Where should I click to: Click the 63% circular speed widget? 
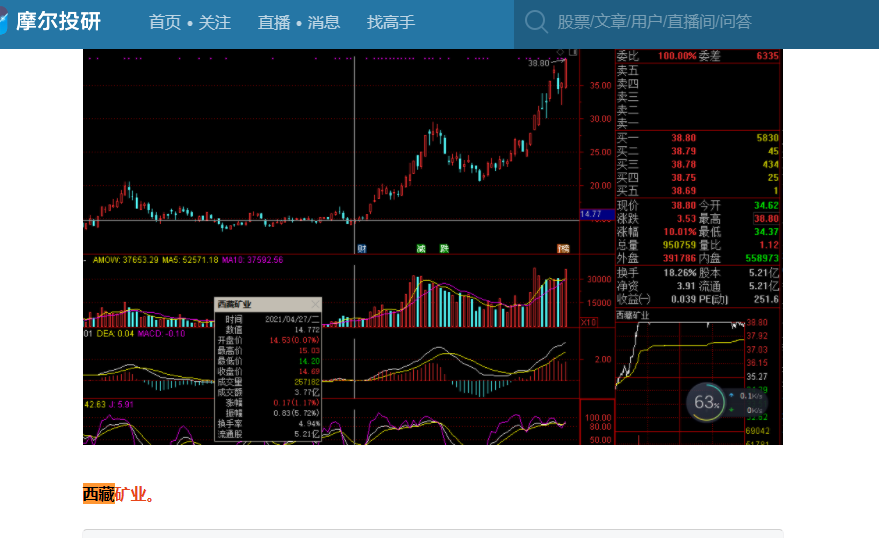click(706, 402)
